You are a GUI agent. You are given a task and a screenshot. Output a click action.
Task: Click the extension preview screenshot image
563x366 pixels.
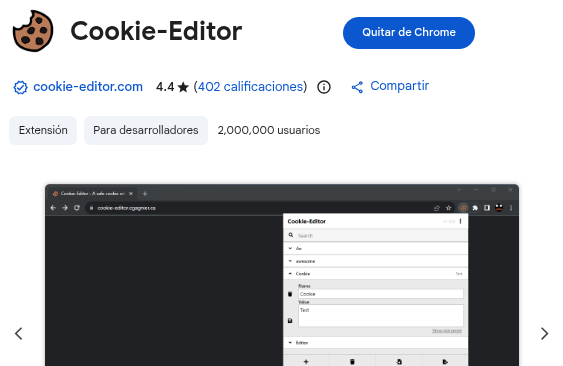coord(282,275)
